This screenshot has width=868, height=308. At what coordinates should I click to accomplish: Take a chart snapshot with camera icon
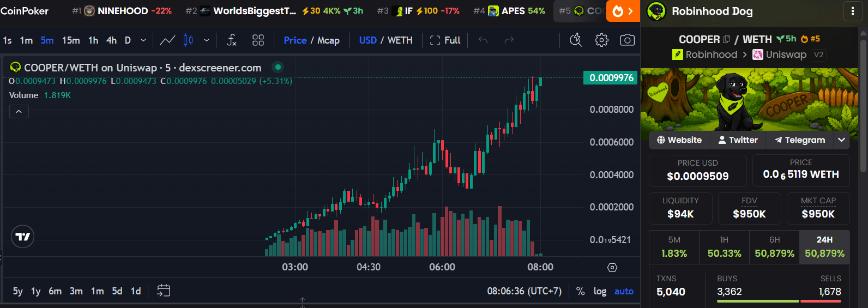click(628, 40)
